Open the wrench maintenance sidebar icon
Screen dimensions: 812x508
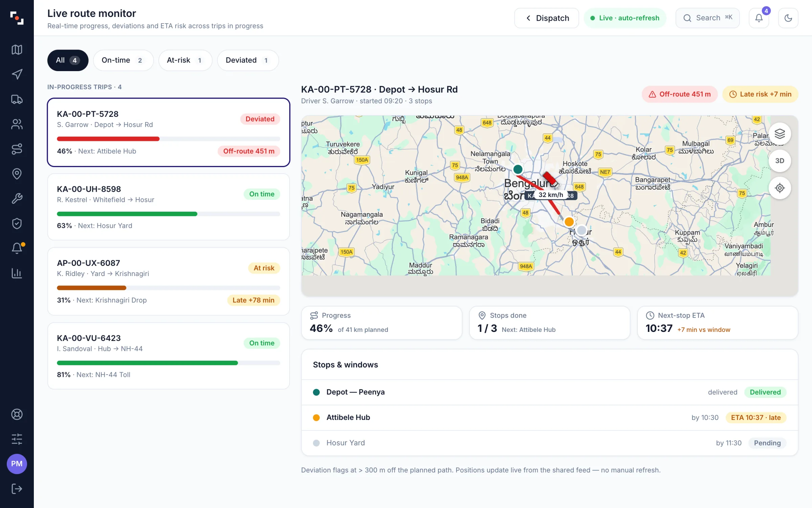17,198
